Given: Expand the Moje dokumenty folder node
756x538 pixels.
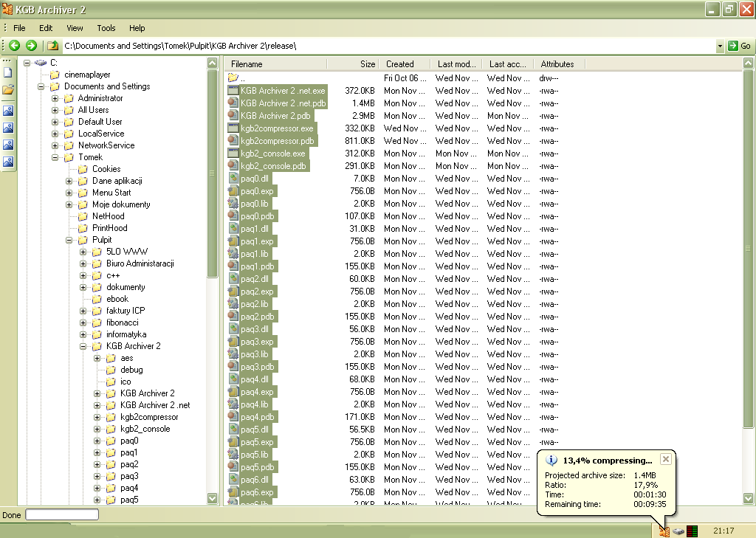Looking at the screenshot, I should 69,205.
